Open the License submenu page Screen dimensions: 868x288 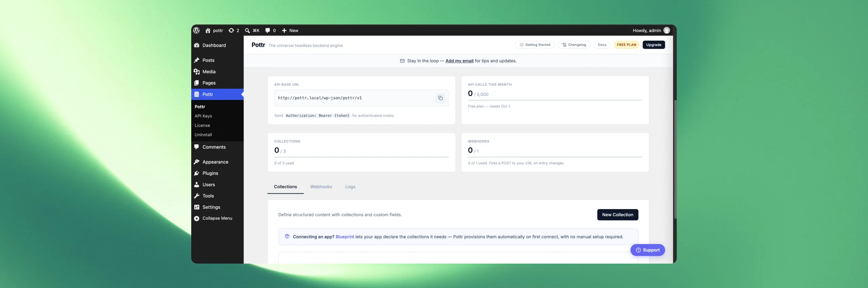coord(202,125)
